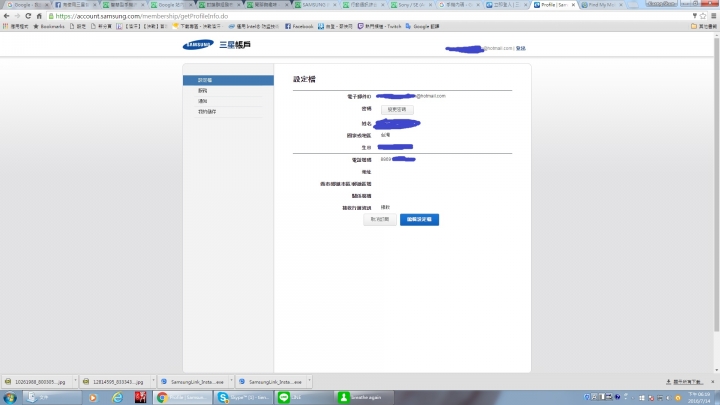Click the volume icon in system tray

669,398
